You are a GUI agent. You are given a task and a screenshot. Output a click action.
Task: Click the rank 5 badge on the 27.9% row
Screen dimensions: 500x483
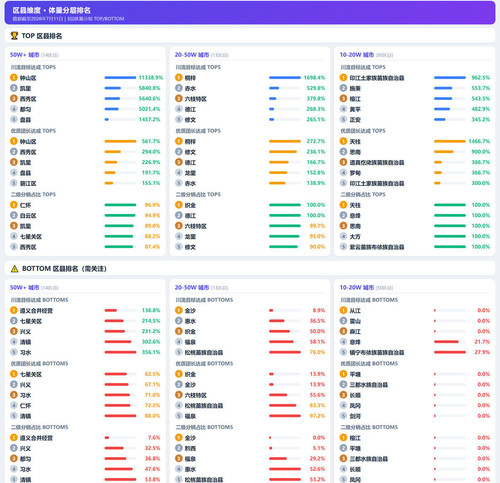click(x=343, y=352)
